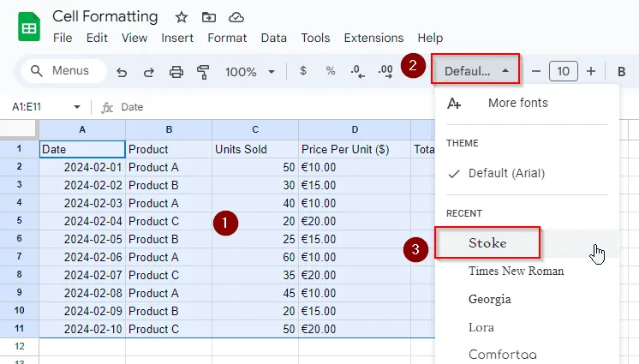
Task: Open the Edit menu
Action: coord(97,38)
